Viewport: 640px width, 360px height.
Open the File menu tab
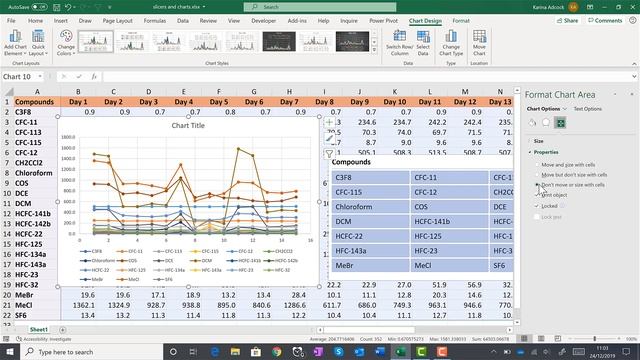(x=11, y=21)
